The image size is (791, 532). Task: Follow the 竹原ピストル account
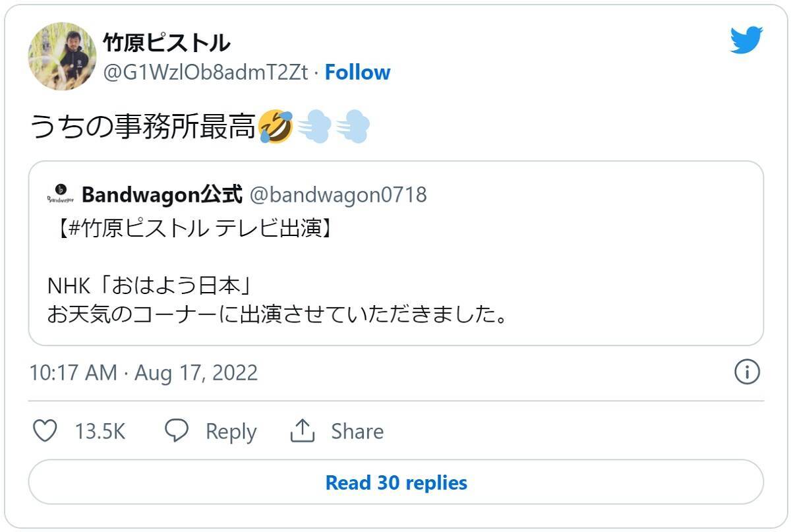click(x=357, y=73)
